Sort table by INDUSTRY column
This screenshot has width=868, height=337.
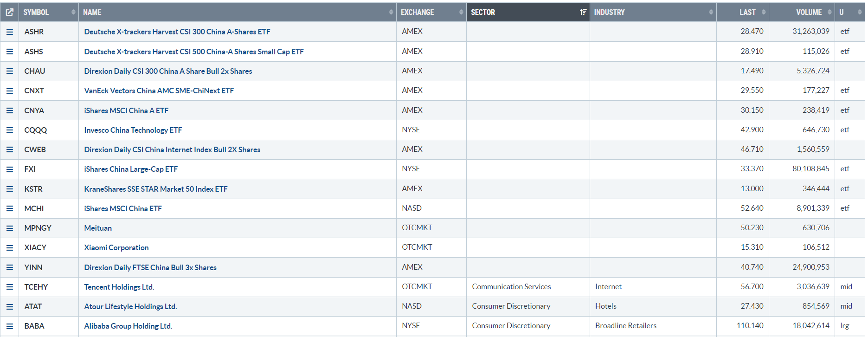[x=653, y=12]
